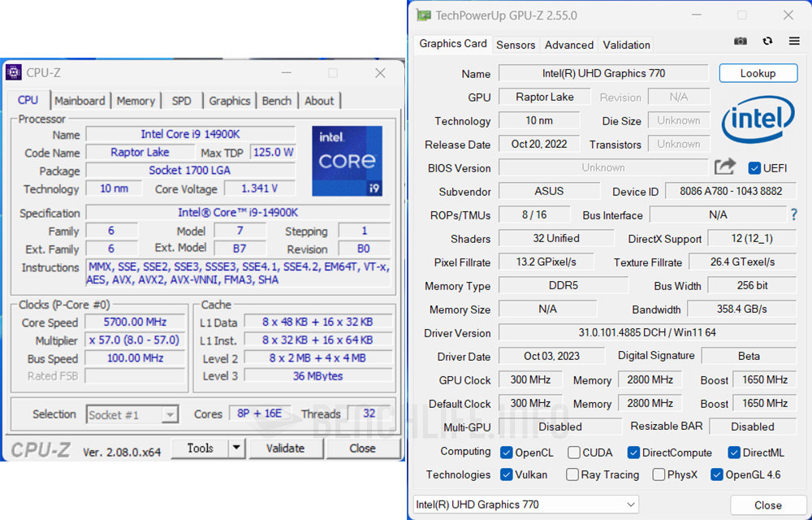Click the BIOS export share icon

click(x=725, y=167)
